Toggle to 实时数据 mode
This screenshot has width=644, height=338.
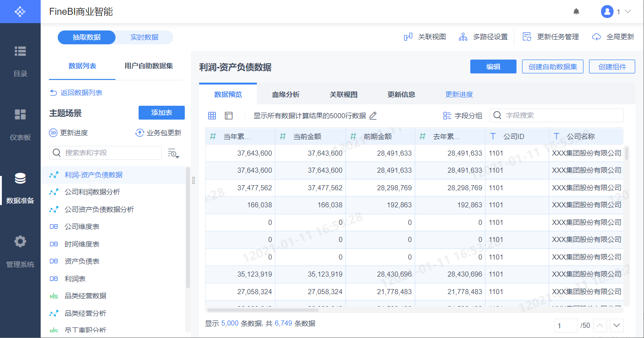pyautogui.click(x=144, y=37)
